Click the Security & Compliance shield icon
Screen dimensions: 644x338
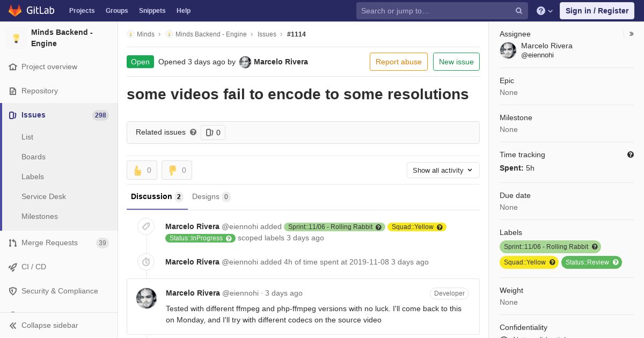tap(13, 291)
